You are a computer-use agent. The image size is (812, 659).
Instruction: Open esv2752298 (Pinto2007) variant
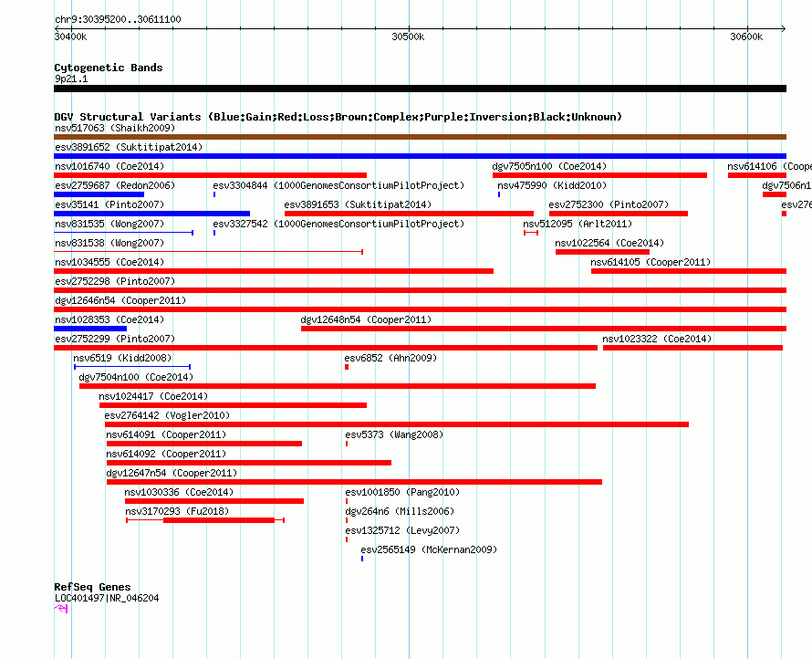click(115, 281)
